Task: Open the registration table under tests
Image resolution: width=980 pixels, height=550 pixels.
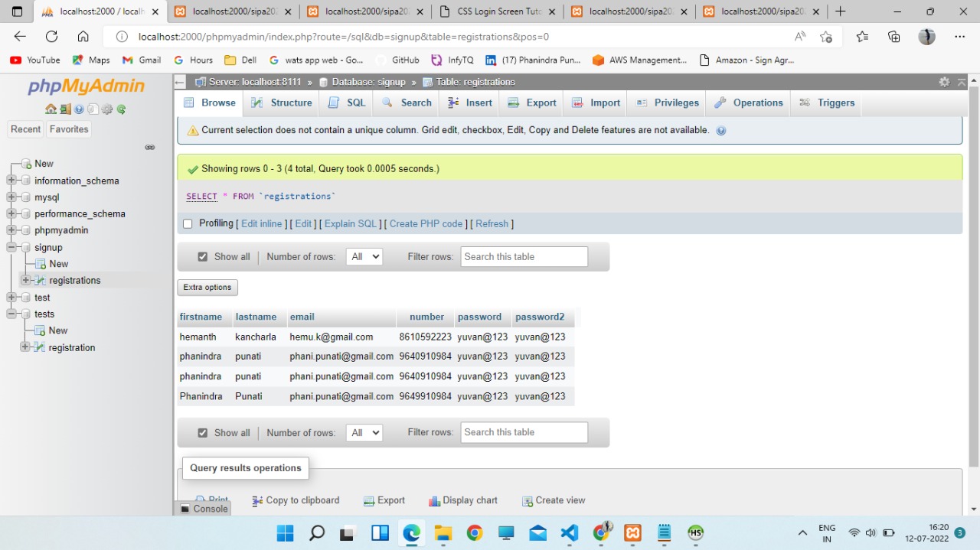Action: point(72,347)
